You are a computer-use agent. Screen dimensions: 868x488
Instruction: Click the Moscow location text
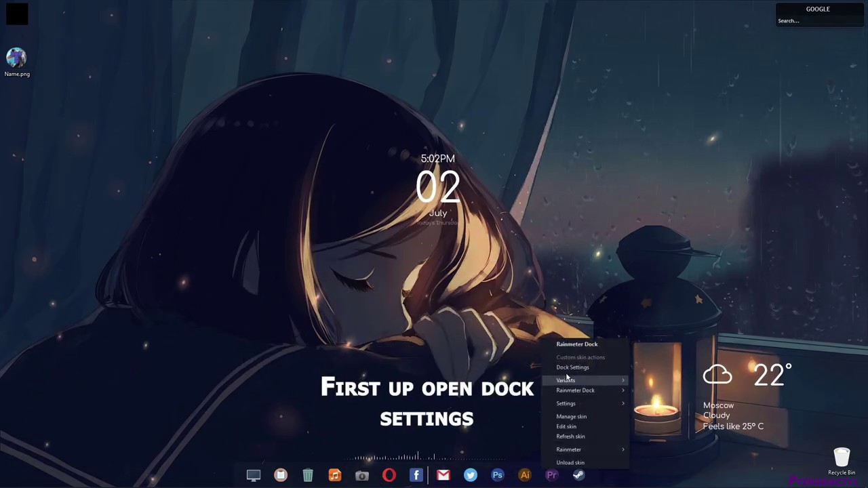718,405
